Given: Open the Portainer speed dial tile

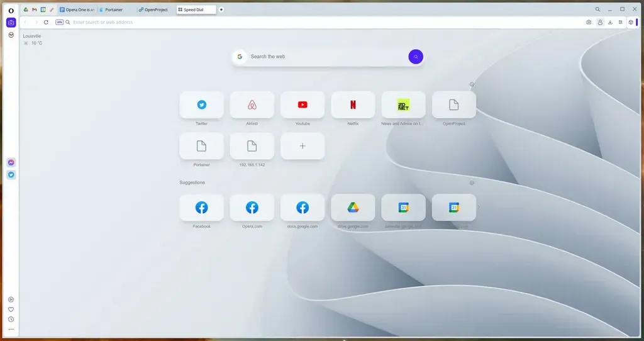Looking at the screenshot, I should tap(202, 146).
